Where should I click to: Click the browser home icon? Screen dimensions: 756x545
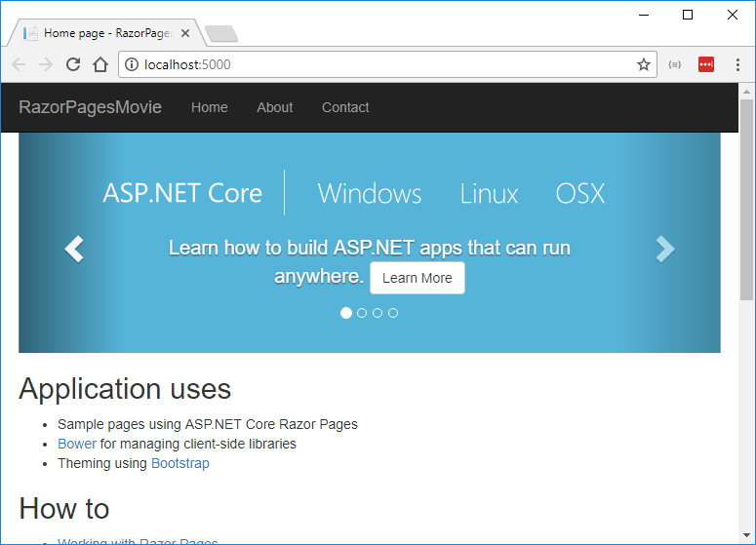point(99,64)
